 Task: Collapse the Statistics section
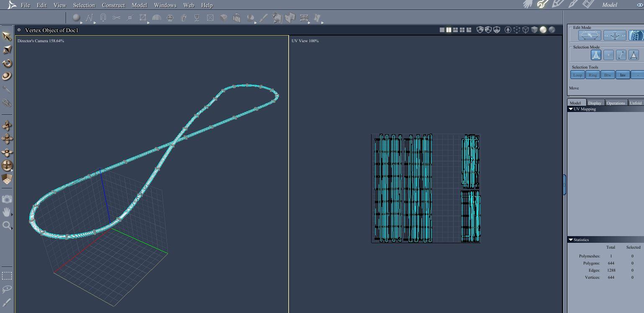tap(570, 240)
